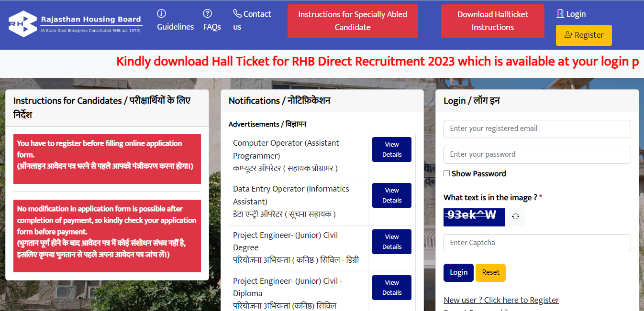Click the scrolling Hall Ticket notice text
The image size is (644, 311).
378,62
